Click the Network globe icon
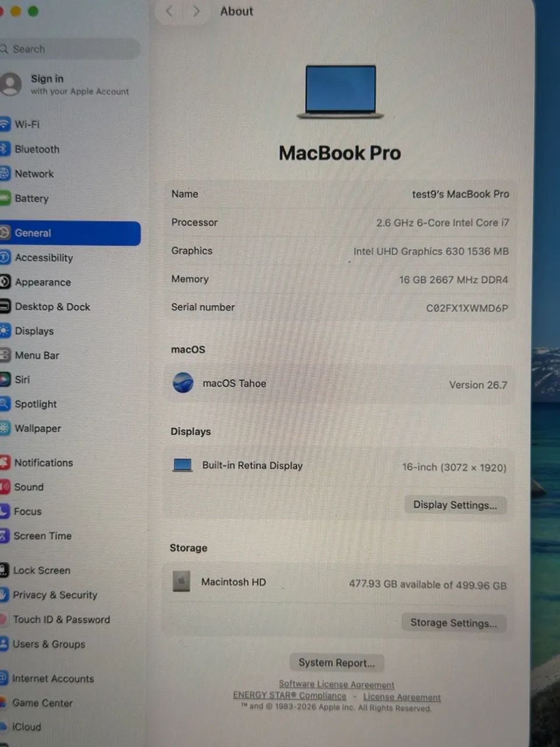The width and height of the screenshot is (560, 747). point(5,173)
